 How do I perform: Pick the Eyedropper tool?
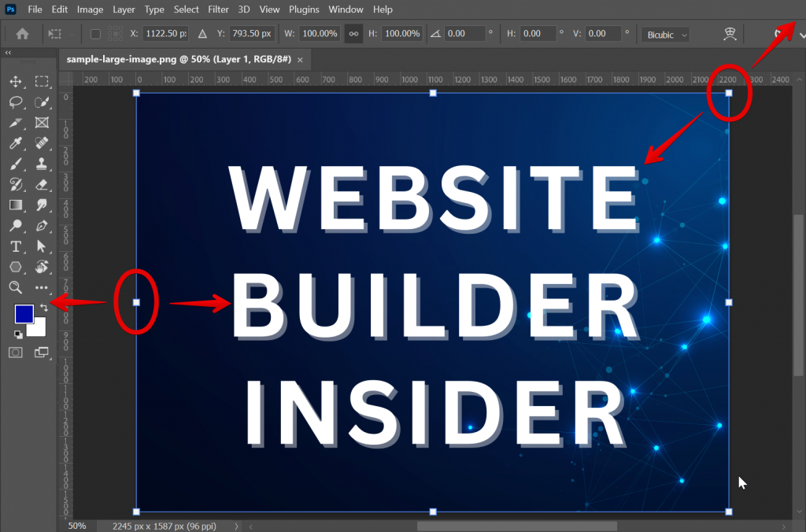pos(17,143)
